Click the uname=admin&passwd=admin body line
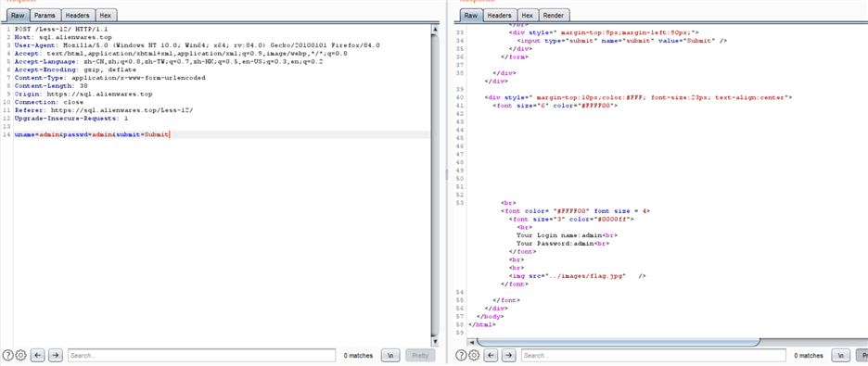The image size is (868, 366). tap(92, 135)
